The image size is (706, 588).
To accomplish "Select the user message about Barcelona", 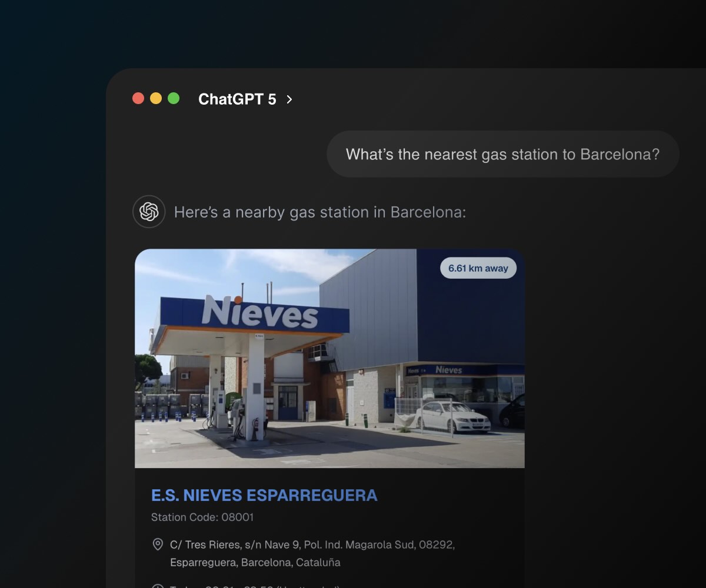I will pos(502,155).
